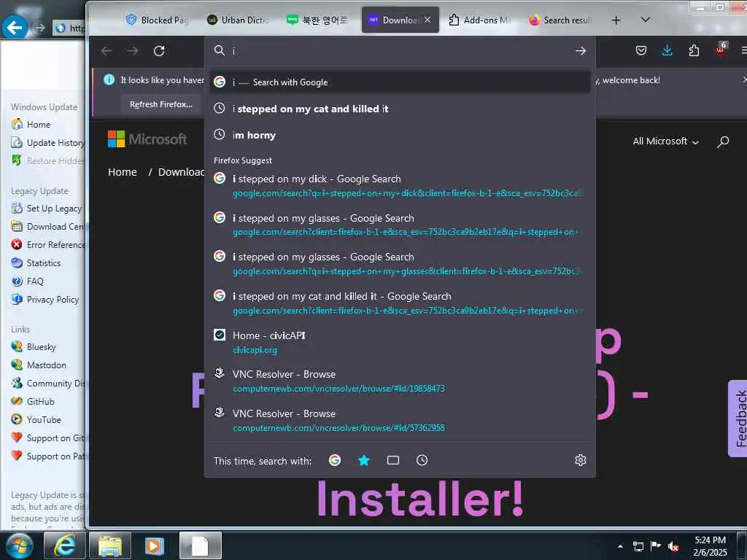Viewport: 747px width, 560px height.
Task: Select the 'im horny' history suggestion
Action: pyautogui.click(x=400, y=135)
